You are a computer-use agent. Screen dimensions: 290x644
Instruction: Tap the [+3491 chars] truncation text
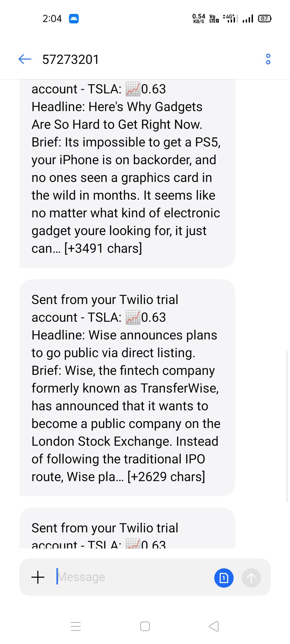103,248
